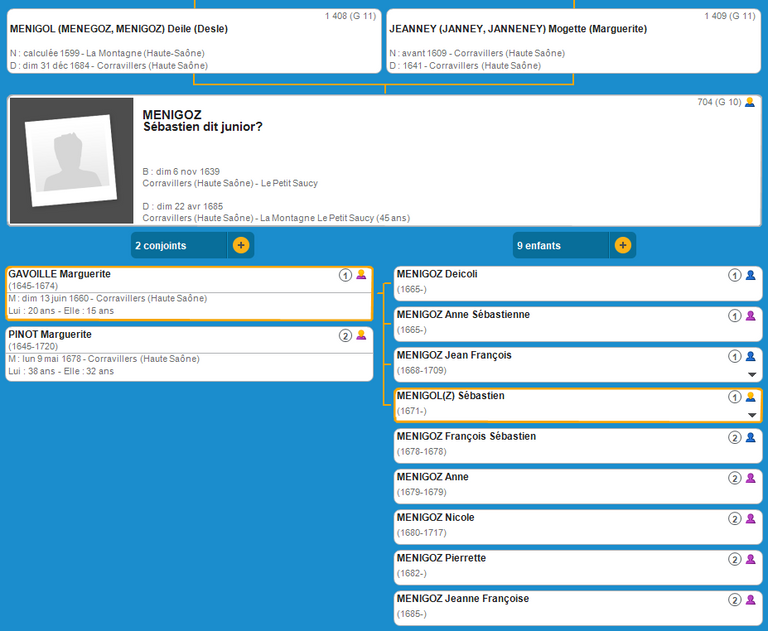Click the female icon on GAVOILLE Marguerite

pos(361,275)
